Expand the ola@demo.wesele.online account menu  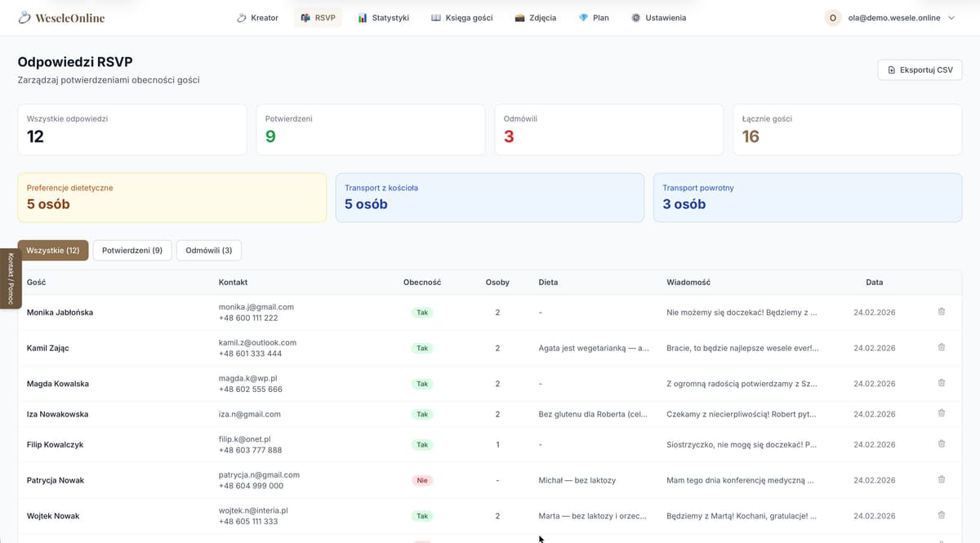(x=951, y=18)
